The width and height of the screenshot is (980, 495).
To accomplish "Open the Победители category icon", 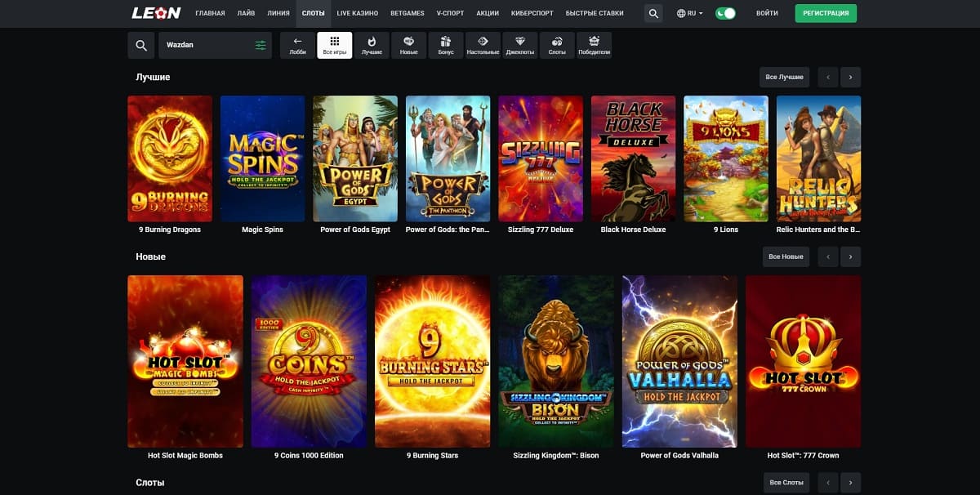I will 594,45.
